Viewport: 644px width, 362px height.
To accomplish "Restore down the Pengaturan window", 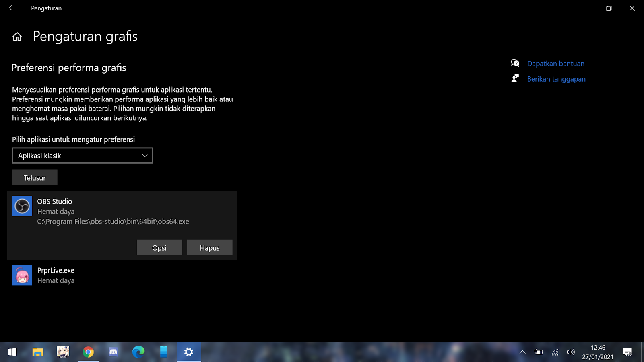I will point(609,8).
